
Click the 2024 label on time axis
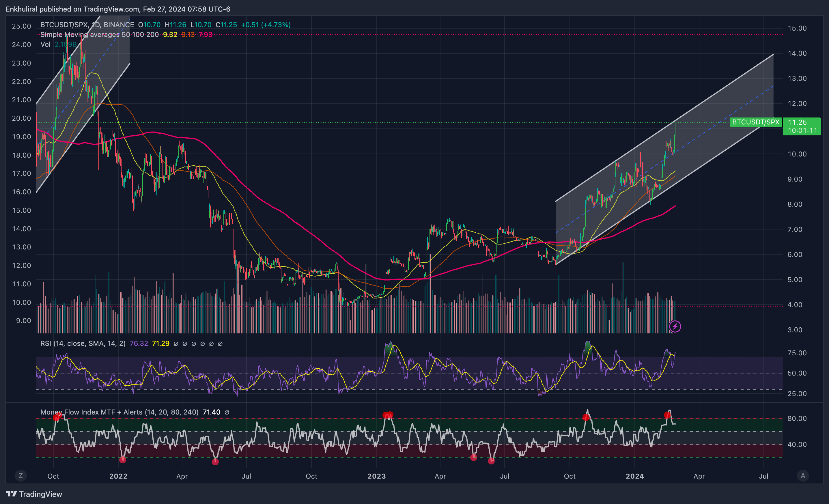634,476
